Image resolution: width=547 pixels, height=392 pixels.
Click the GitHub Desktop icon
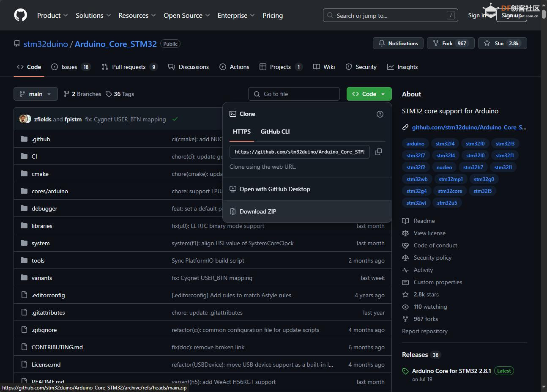233,189
